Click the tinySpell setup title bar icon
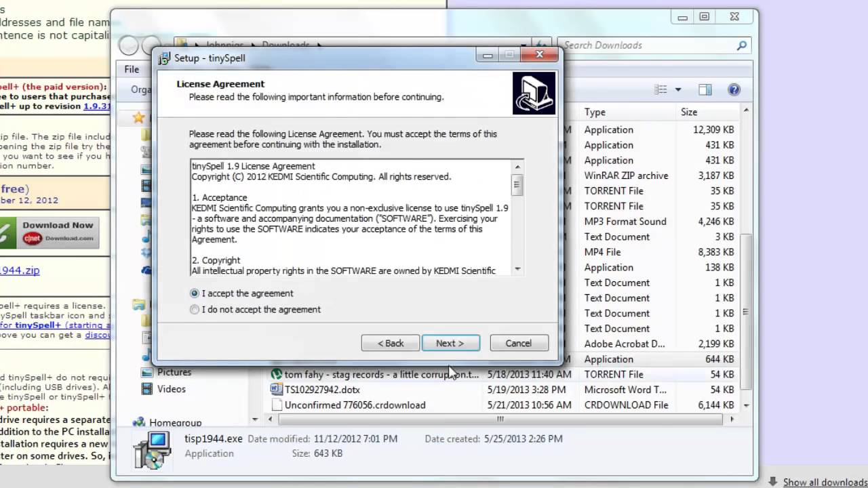The height and width of the screenshot is (488, 868). [164, 58]
